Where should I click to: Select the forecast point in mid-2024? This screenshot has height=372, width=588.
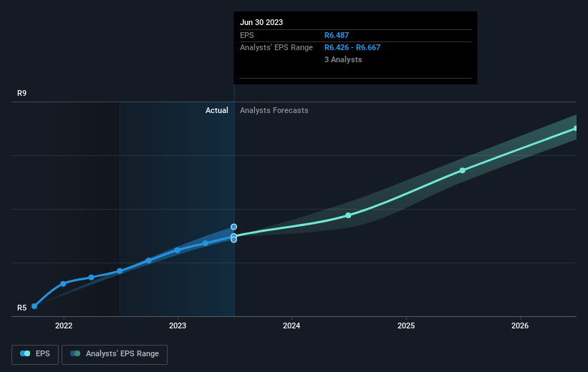click(x=348, y=215)
